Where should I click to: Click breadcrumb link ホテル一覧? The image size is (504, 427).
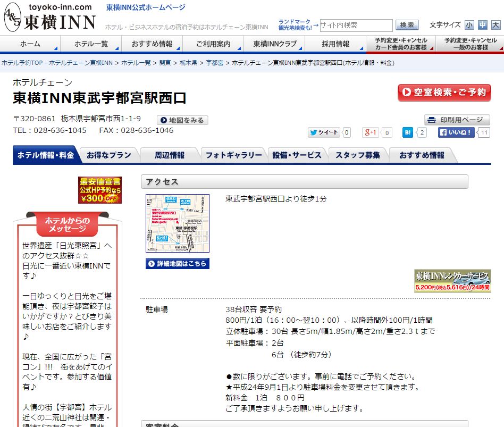(x=136, y=63)
